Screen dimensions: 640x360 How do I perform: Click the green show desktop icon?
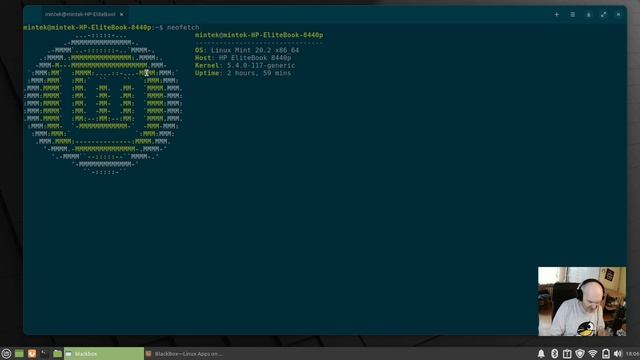pyautogui.click(x=19, y=353)
